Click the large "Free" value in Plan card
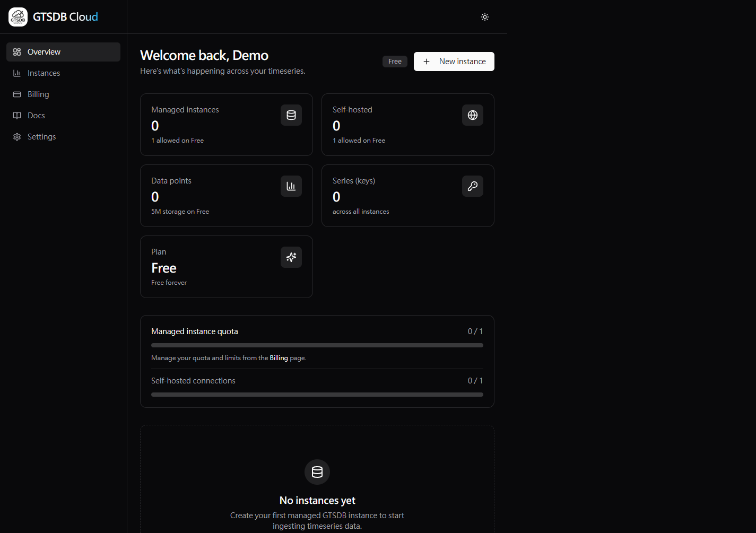Screen dimensions: 756x533 [x=164, y=268]
